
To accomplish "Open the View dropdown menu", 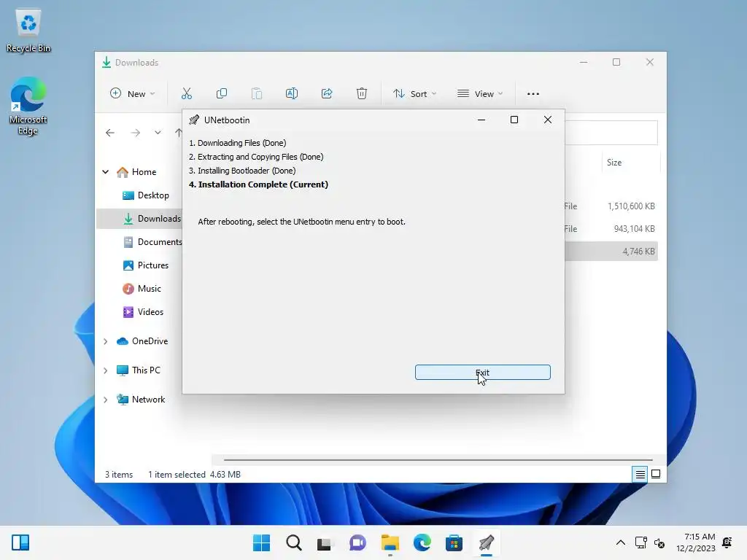I will pyautogui.click(x=480, y=94).
